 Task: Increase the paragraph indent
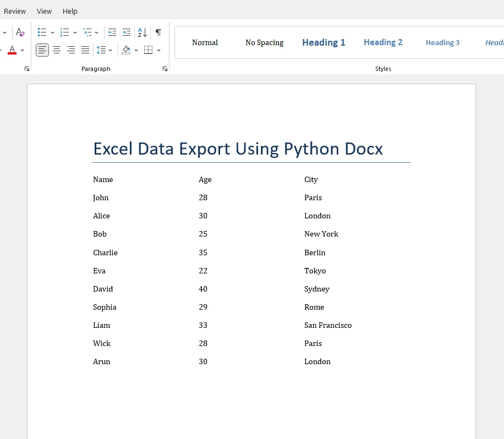click(127, 32)
